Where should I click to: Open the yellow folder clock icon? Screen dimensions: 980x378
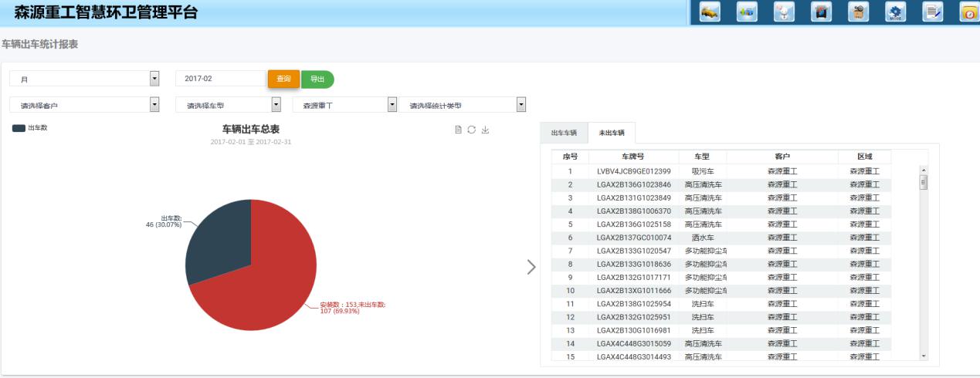pyautogui.click(x=969, y=12)
